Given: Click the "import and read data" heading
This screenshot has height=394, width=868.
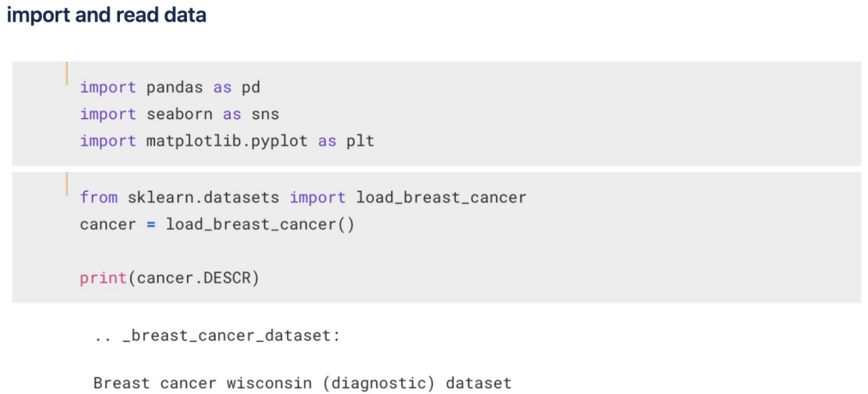Looking at the screenshot, I should [x=106, y=15].
